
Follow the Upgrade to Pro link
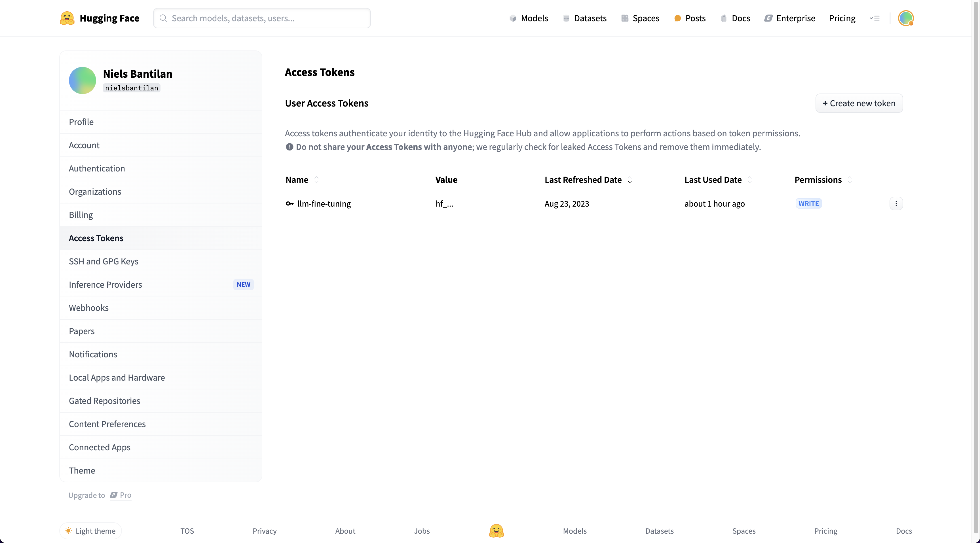coord(121,495)
